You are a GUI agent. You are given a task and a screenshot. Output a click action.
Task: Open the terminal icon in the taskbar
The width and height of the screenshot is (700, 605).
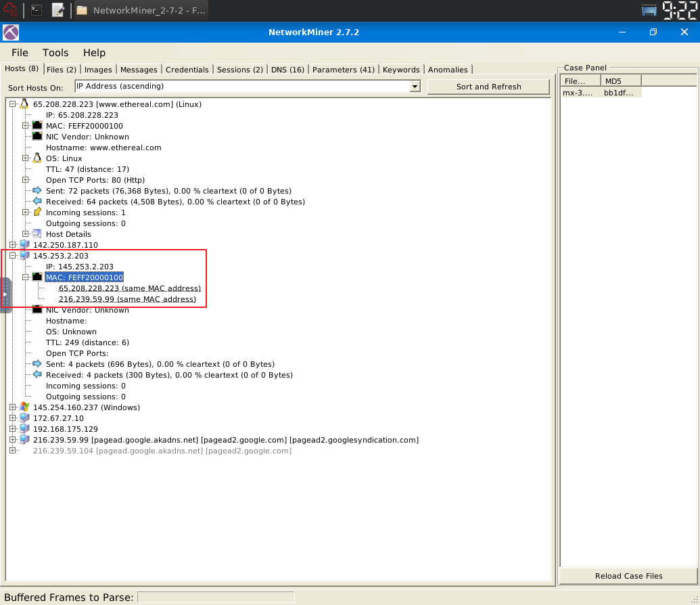point(37,10)
